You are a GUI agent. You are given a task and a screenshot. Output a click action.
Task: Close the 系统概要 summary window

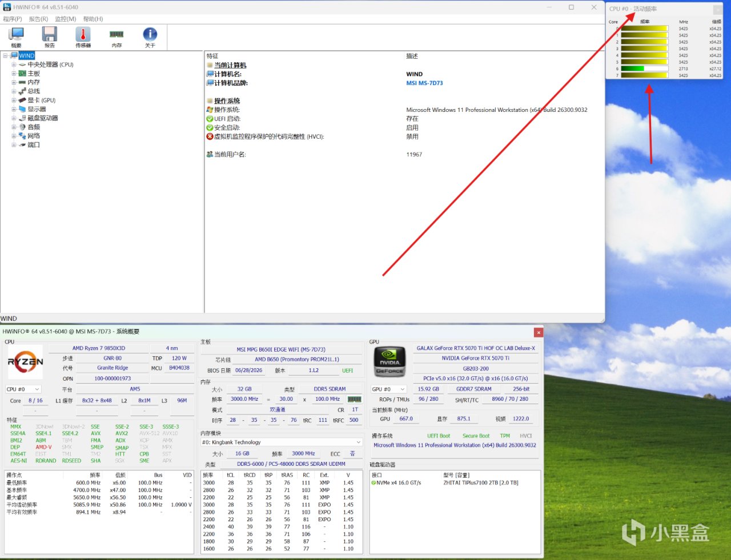(538, 332)
